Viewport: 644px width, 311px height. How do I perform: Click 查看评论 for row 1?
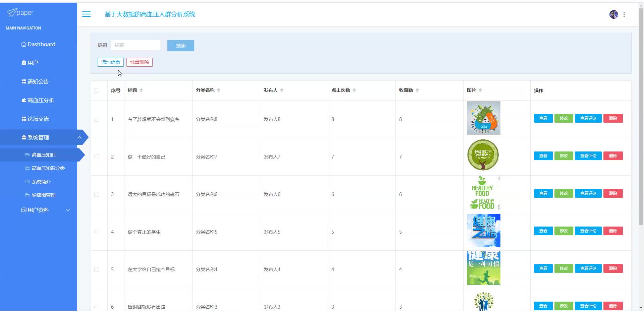[588, 118]
